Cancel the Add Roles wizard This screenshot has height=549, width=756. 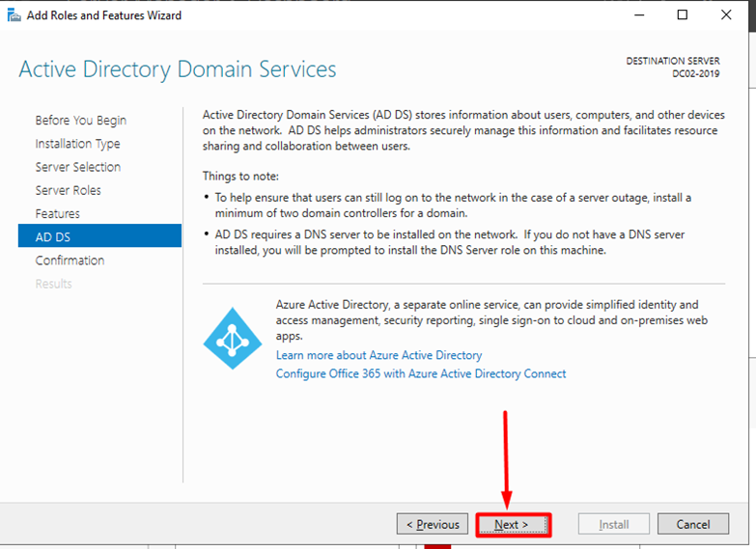click(x=693, y=525)
